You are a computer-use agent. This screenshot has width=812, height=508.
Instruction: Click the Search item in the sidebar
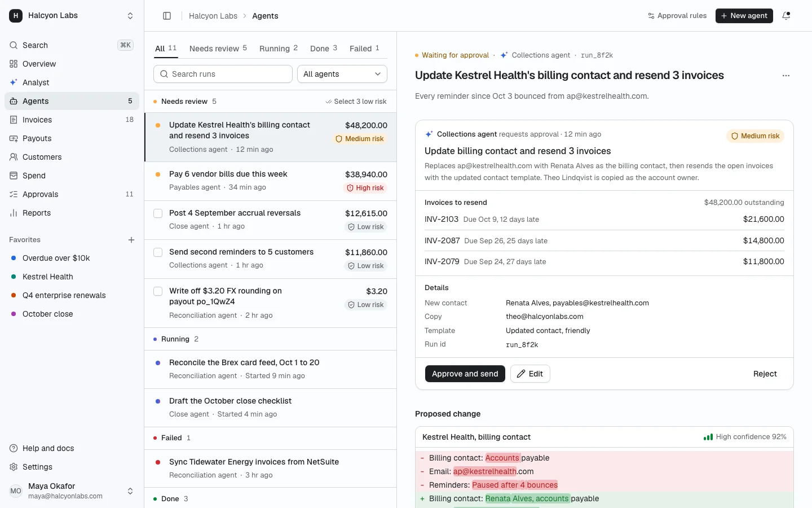pyautogui.click(x=72, y=45)
